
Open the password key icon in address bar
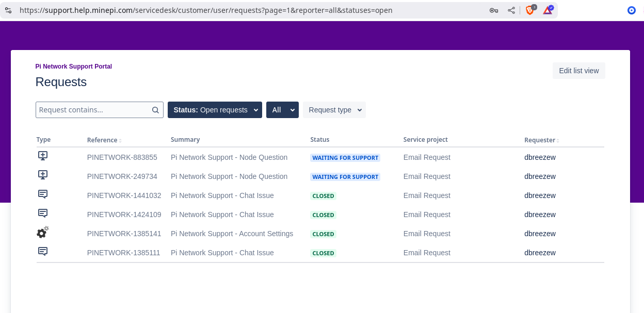(494, 10)
